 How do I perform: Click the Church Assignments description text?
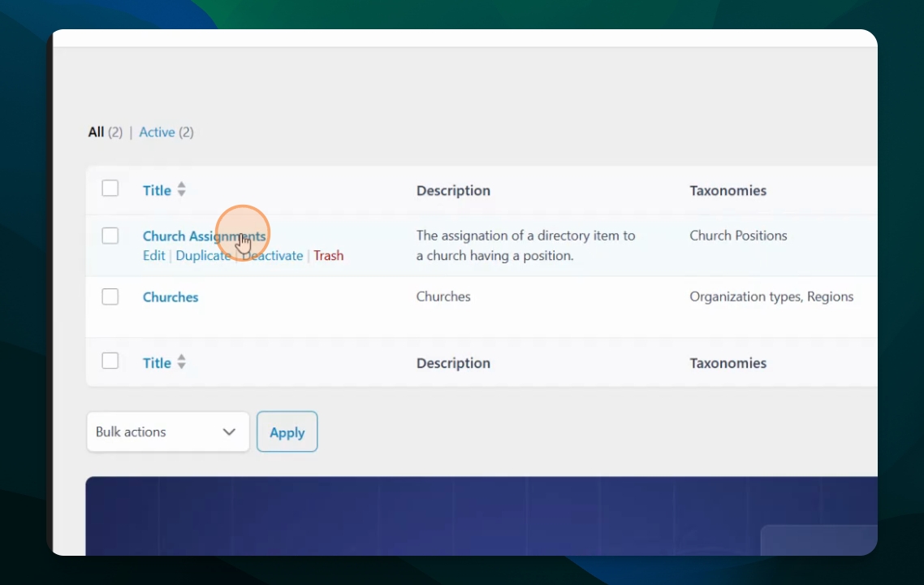click(x=525, y=245)
